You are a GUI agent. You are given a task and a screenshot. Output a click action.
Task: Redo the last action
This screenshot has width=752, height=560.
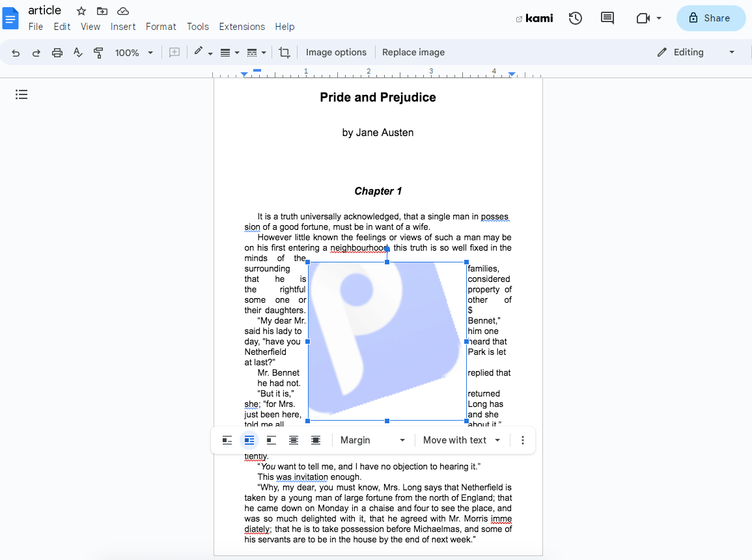pos(36,52)
